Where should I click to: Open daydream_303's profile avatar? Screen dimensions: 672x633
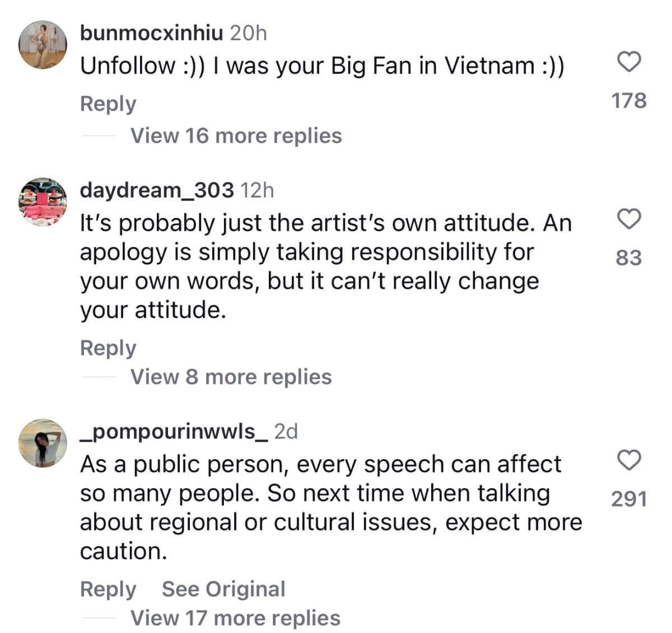pos(43,202)
